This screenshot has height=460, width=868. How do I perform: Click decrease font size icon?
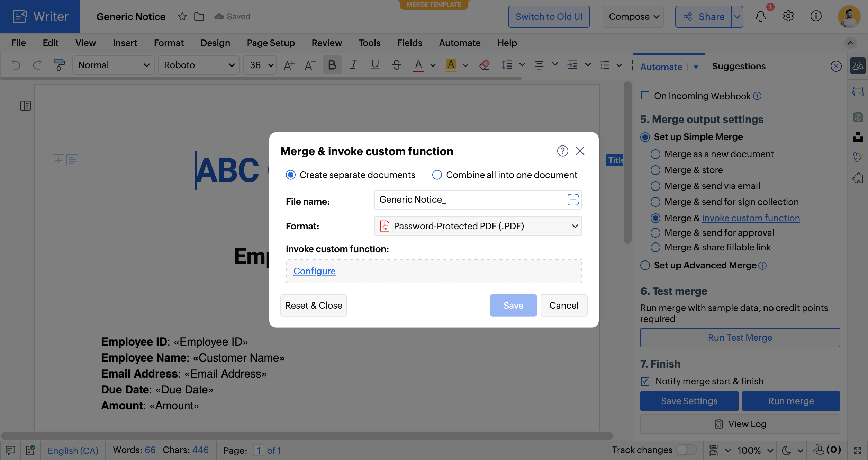pyautogui.click(x=310, y=65)
